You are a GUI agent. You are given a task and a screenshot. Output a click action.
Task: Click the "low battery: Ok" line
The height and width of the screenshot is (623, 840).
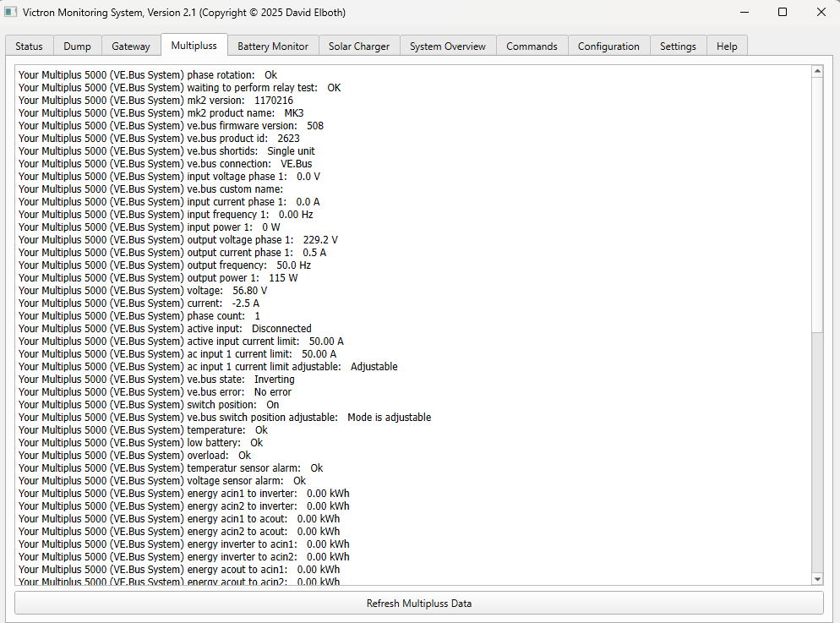141,443
